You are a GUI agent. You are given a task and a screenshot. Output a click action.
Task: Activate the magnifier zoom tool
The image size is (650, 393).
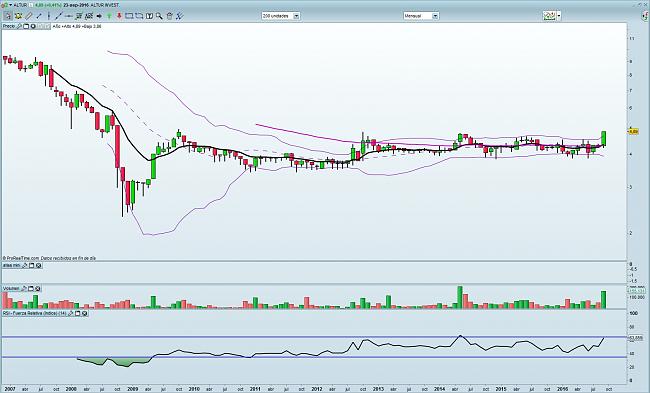tap(159, 16)
